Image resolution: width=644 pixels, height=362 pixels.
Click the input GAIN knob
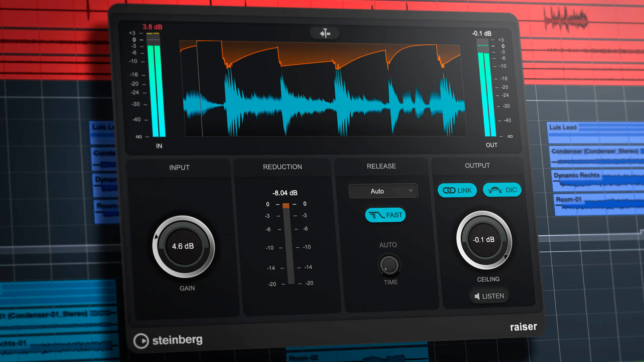(x=183, y=246)
